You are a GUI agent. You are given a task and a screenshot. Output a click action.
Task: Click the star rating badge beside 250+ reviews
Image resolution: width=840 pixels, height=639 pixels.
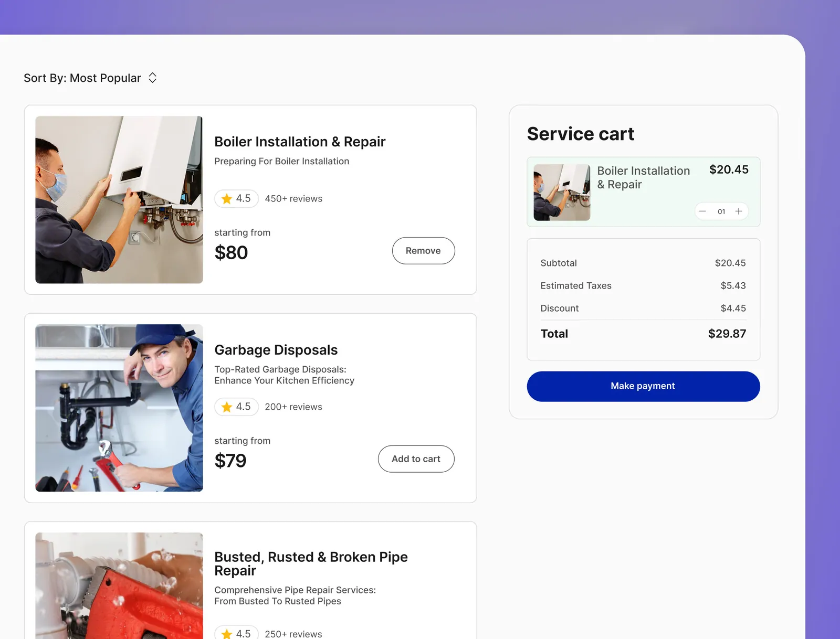tap(236, 633)
